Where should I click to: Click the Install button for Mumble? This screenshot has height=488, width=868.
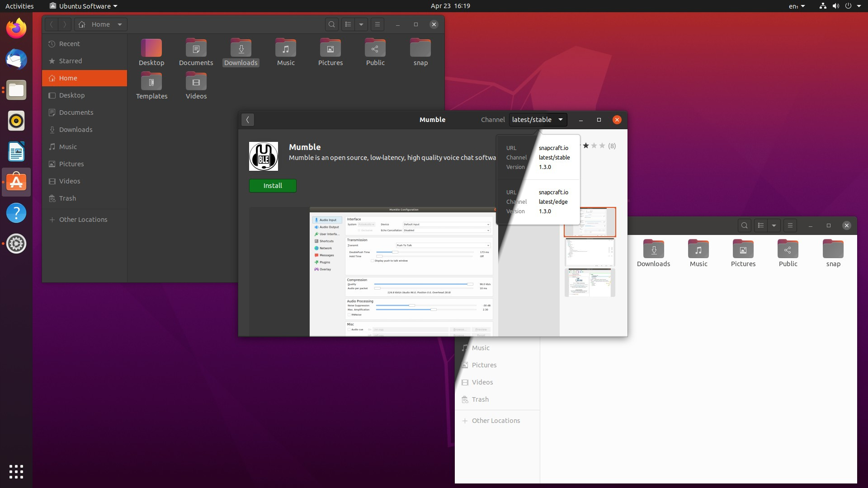pos(273,185)
